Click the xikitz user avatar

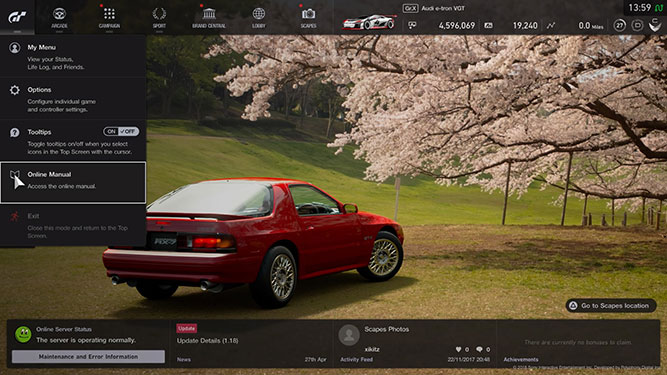(x=349, y=335)
